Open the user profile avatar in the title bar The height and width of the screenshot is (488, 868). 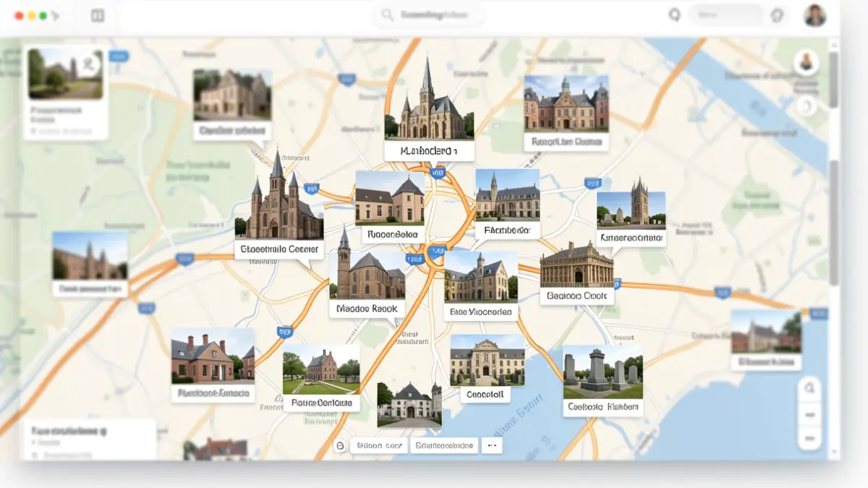point(815,15)
